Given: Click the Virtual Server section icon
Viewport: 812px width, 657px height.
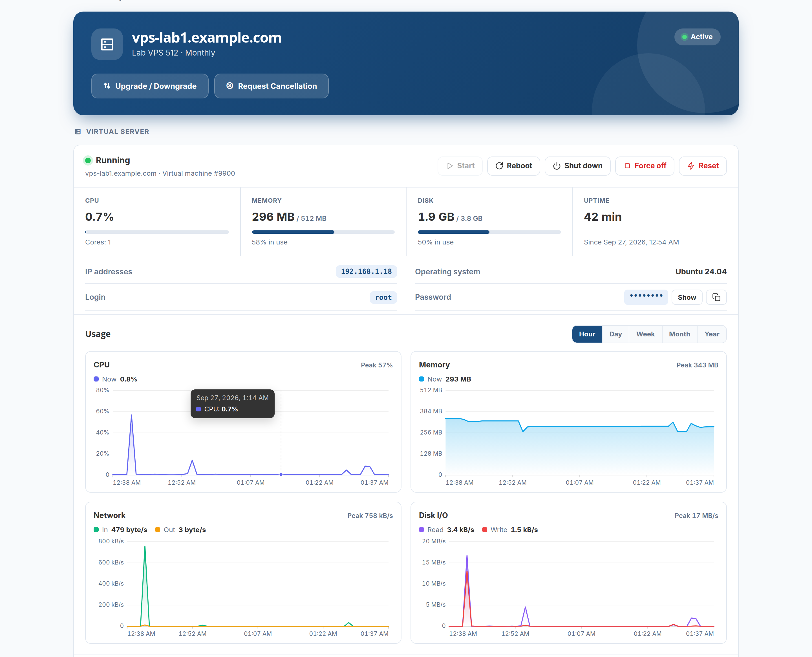Looking at the screenshot, I should [x=78, y=132].
